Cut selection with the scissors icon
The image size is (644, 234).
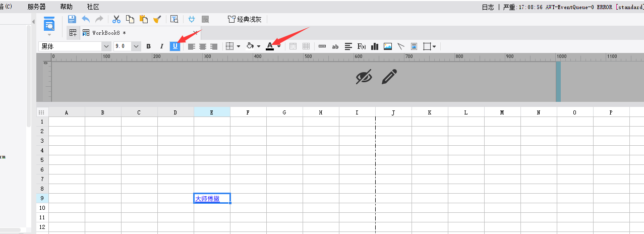(x=116, y=19)
